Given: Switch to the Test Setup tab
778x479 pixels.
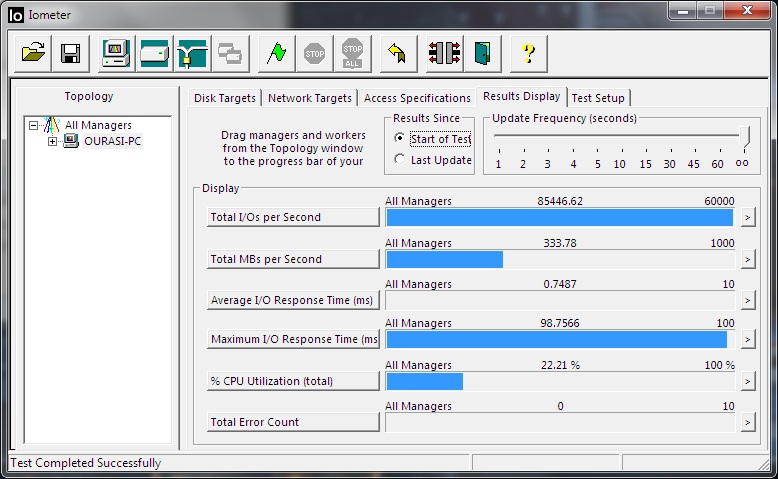Looking at the screenshot, I should click(598, 98).
